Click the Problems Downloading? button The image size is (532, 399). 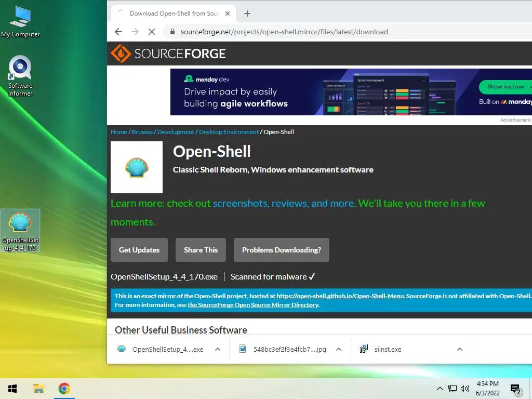point(282,250)
